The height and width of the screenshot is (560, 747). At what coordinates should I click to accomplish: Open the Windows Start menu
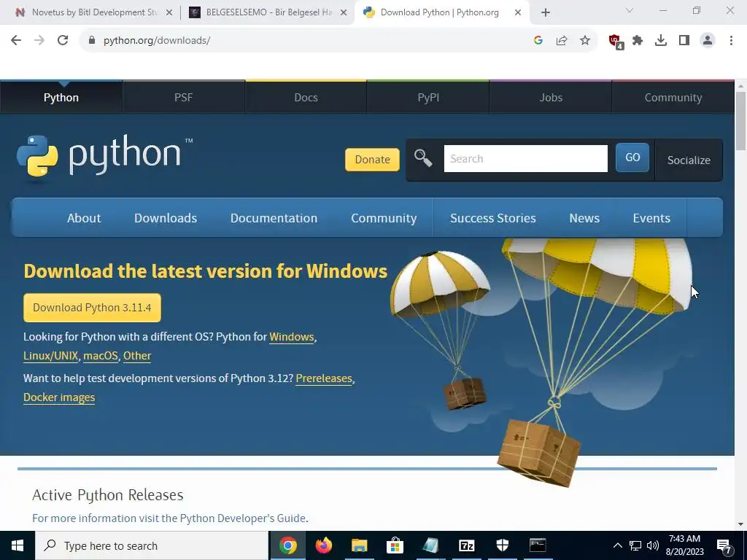pos(18,545)
